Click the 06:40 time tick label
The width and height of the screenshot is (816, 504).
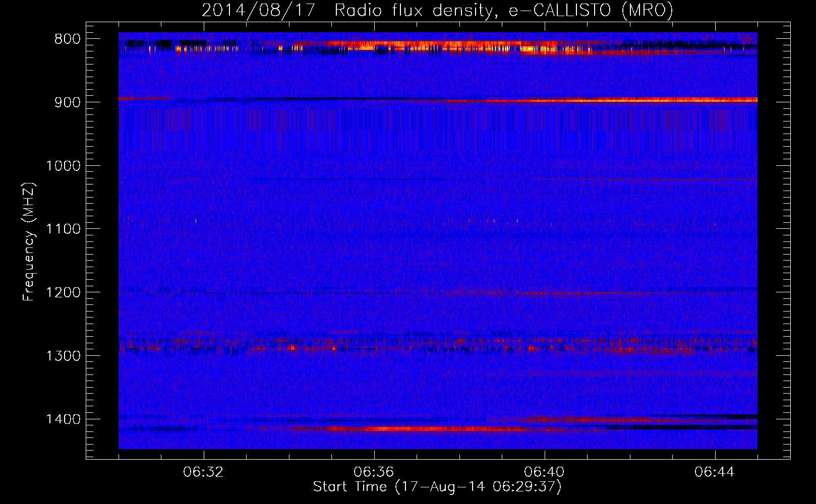point(544,472)
